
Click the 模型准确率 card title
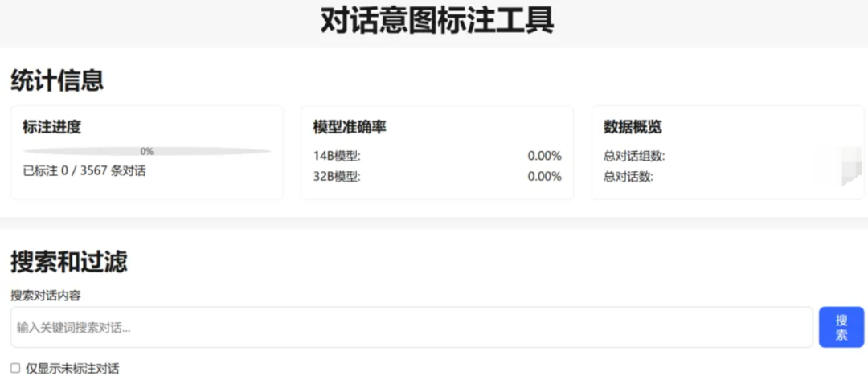click(350, 127)
